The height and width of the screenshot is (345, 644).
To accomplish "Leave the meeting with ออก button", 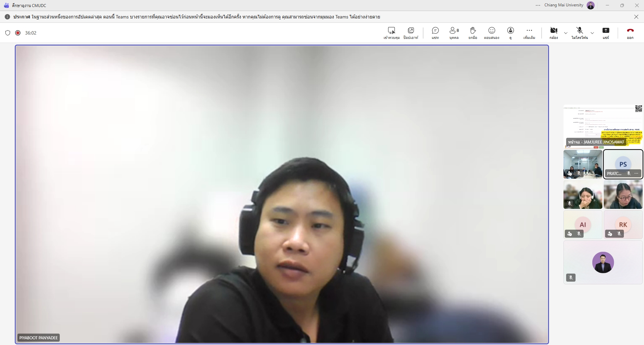I will tap(630, 33).
